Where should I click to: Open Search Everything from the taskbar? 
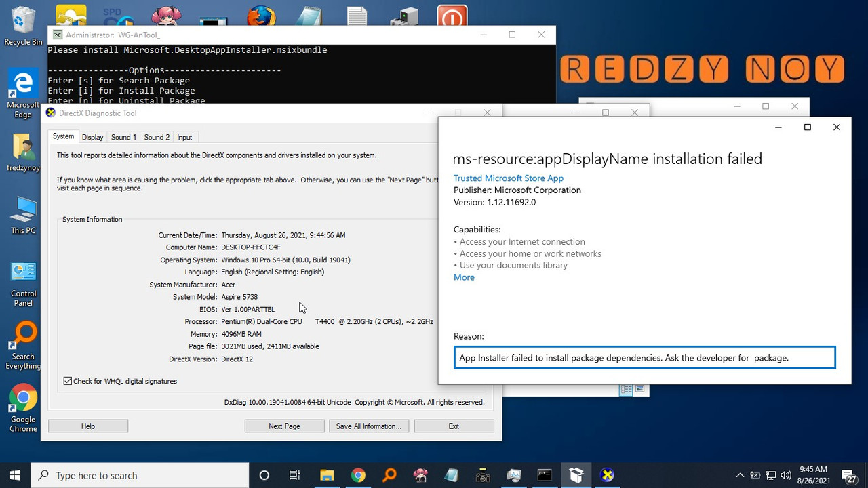389,475
